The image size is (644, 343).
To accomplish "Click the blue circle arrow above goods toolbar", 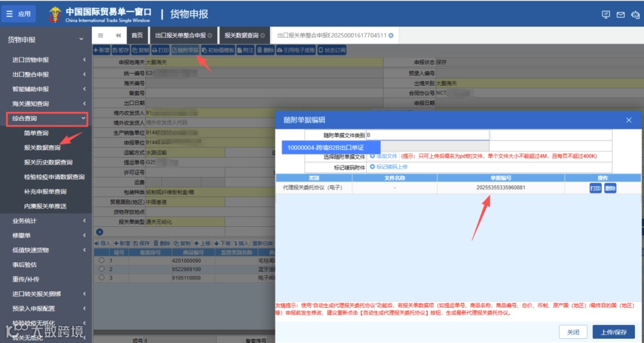I will 98,232.
